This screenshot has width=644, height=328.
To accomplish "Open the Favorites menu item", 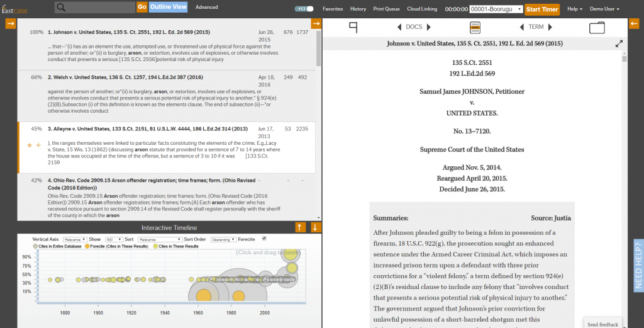I will [x=333, y=9].
